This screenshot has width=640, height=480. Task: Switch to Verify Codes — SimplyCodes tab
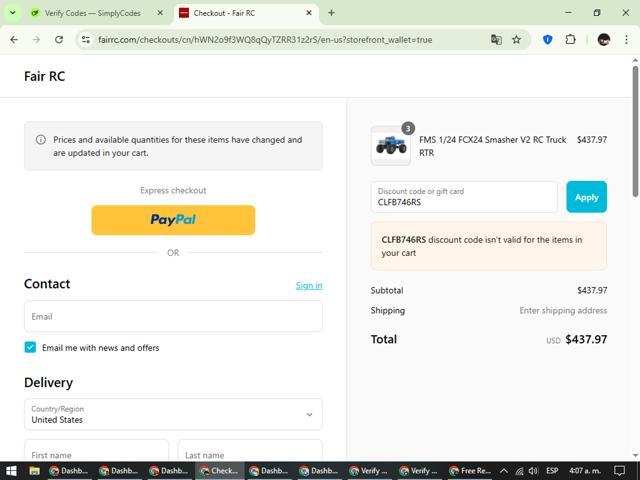pos(93,13)
